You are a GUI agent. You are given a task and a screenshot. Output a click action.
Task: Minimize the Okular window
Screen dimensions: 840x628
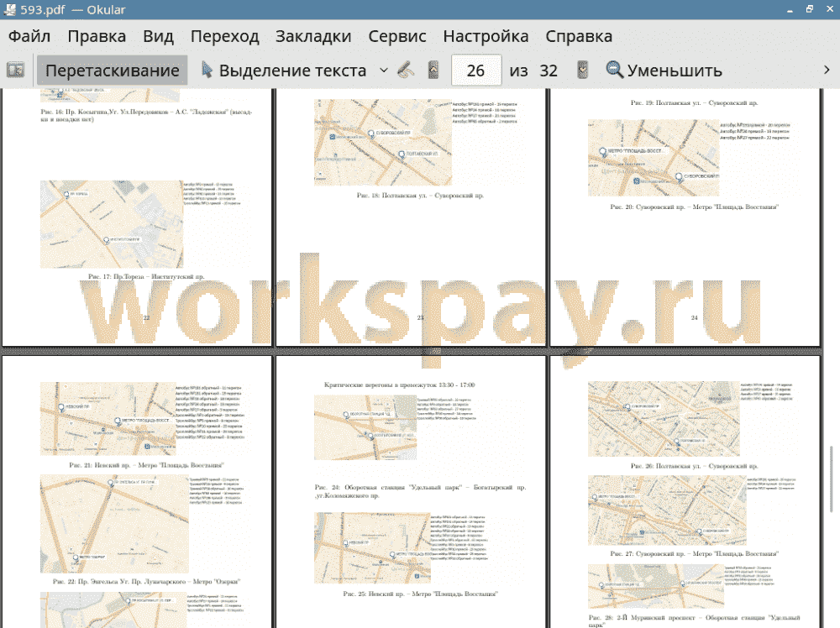click(790, 9)
